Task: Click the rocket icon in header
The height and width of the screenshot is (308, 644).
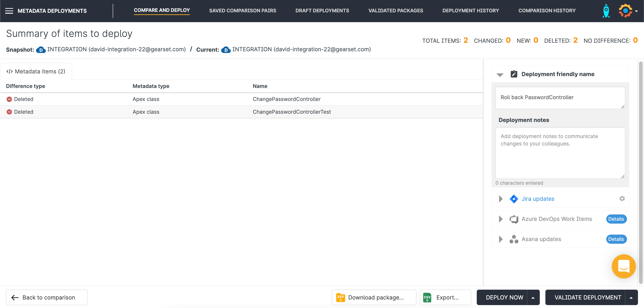Action: (606, 11)
